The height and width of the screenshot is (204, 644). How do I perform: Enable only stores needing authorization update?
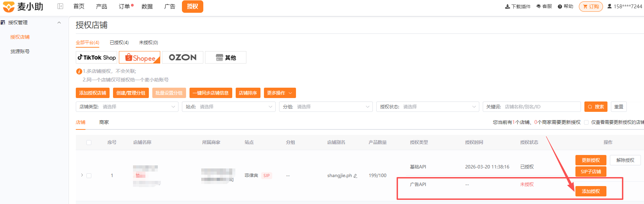[x=586, y=122]
